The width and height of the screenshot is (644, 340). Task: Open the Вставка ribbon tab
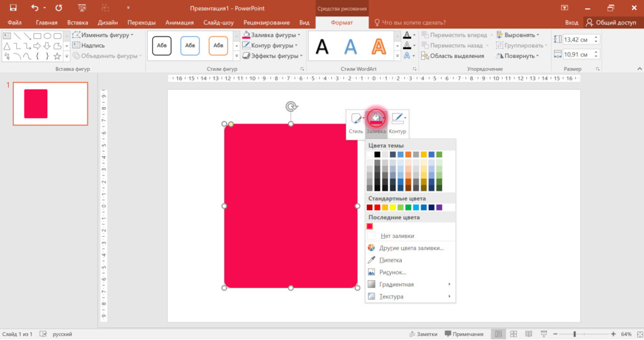pyautogui.click(x=77, y=22)
